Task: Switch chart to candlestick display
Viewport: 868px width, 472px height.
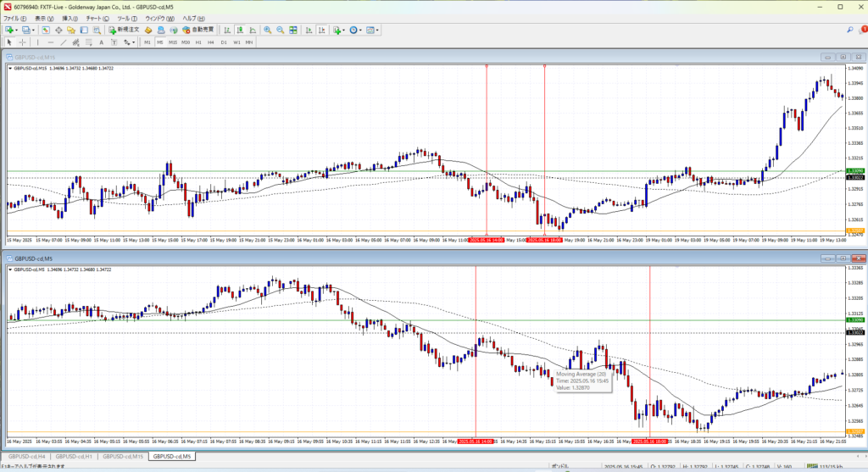Action: [240, 30]
